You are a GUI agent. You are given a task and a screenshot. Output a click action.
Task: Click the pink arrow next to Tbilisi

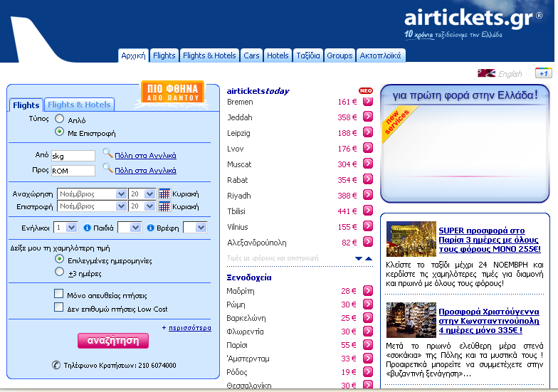368,211
